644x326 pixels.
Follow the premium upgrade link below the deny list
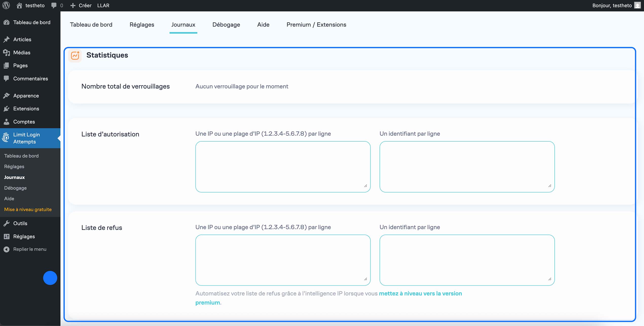click(x=420, y=293)
